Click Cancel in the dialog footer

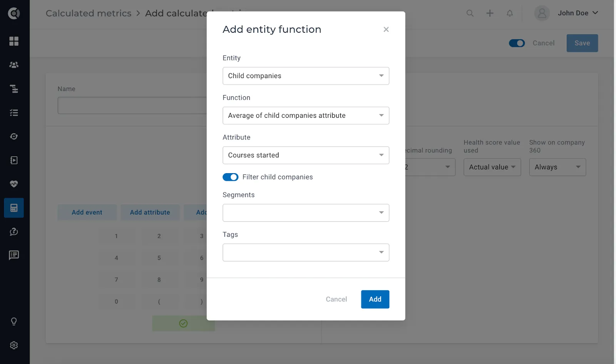336,299
